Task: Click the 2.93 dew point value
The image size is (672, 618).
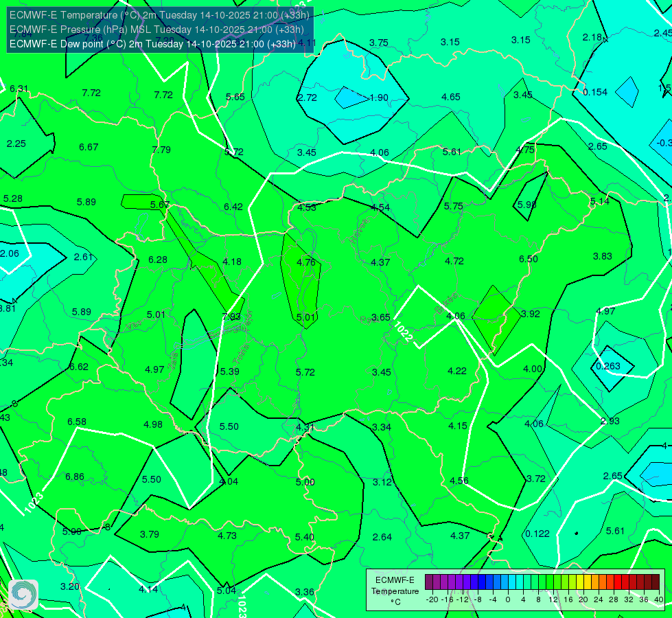Action: point(610,421)
